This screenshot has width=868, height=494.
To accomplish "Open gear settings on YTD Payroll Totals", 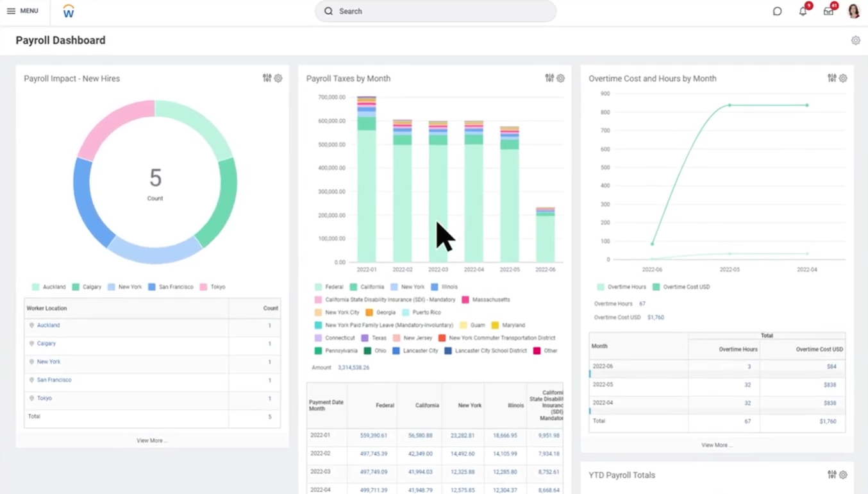I will 843,475.
